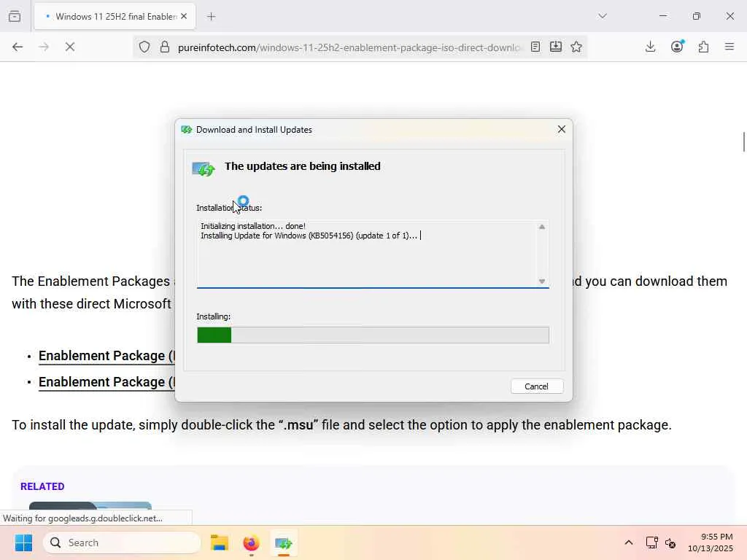The image size is (747, 560).
Task: Open first Enablement Package link
Action: pyautogui.click(x=107, y=356)
